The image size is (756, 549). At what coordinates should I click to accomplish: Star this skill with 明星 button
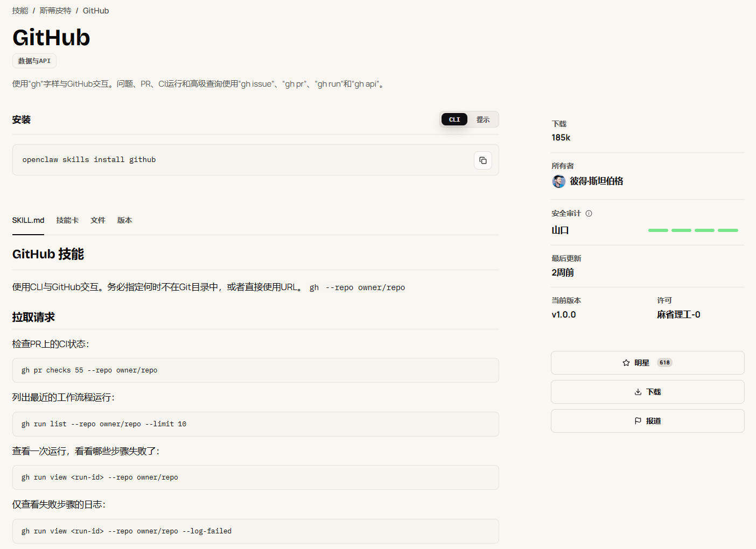[647, 363]
